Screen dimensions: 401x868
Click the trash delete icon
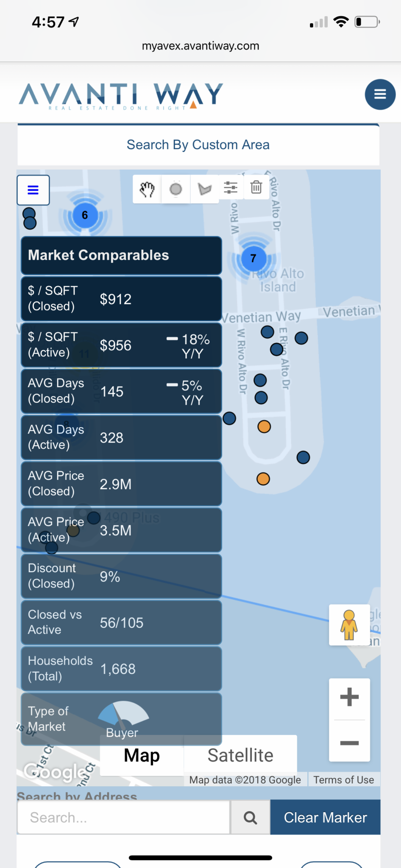click(x=256, y=187)
